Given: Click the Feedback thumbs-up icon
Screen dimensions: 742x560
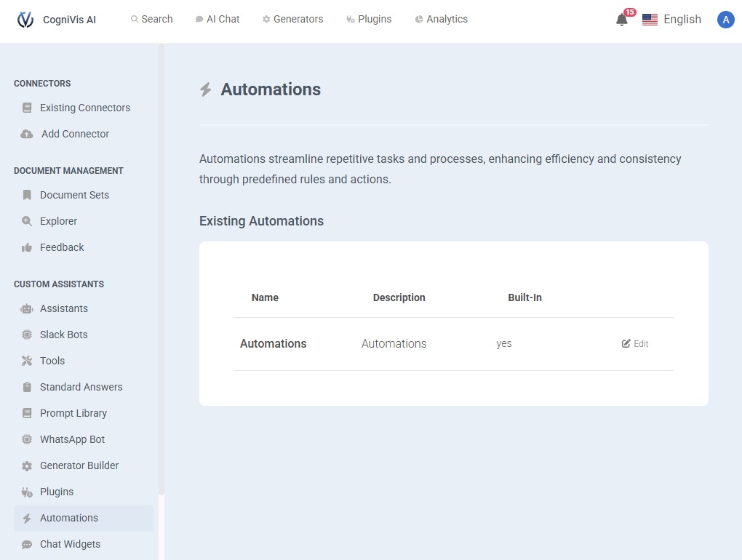Looking at the screenshot, I should (27, 247).
